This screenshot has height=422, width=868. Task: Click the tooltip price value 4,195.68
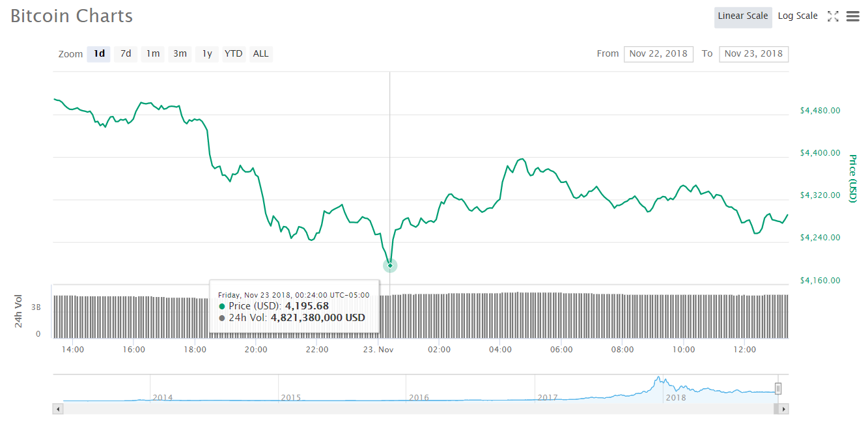point(307,306)
